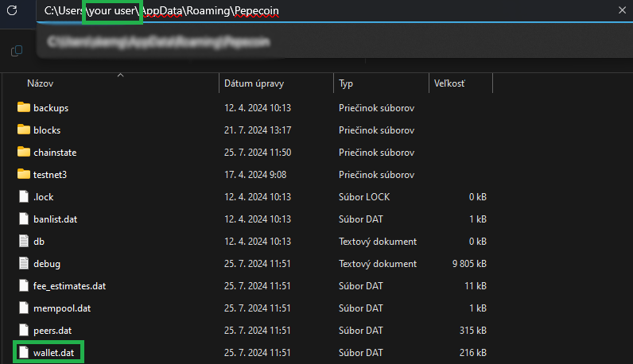Viewport: 633px width, 364px height.
Task: Click the Súbor DAT type of peers.dat
Action: pos(360,331)
